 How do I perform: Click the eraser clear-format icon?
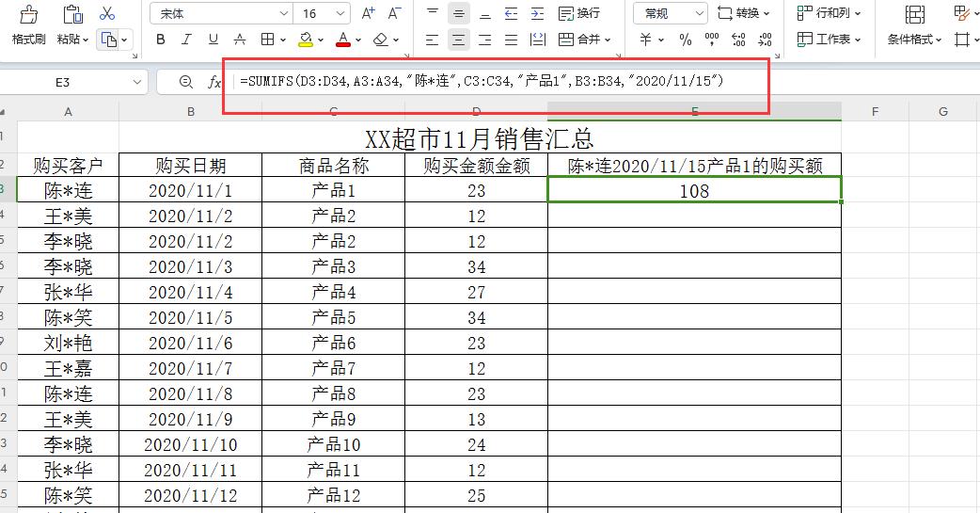381,40
